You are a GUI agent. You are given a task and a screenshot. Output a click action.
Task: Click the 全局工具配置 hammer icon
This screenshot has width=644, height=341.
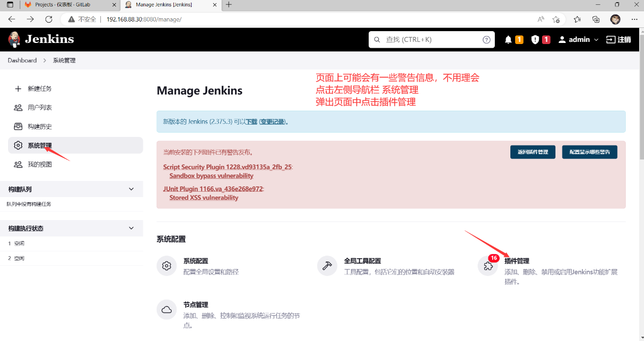327,266
